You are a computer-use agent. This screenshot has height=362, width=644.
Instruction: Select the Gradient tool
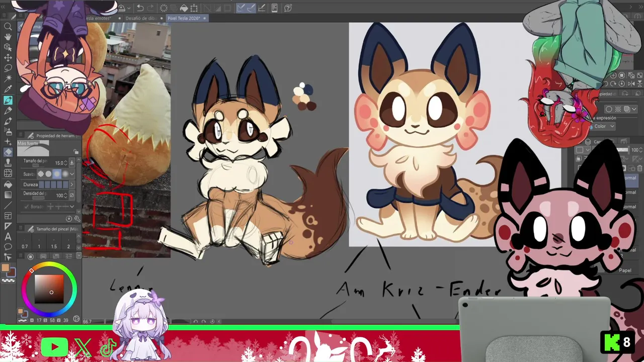click(x=8, y=195)
